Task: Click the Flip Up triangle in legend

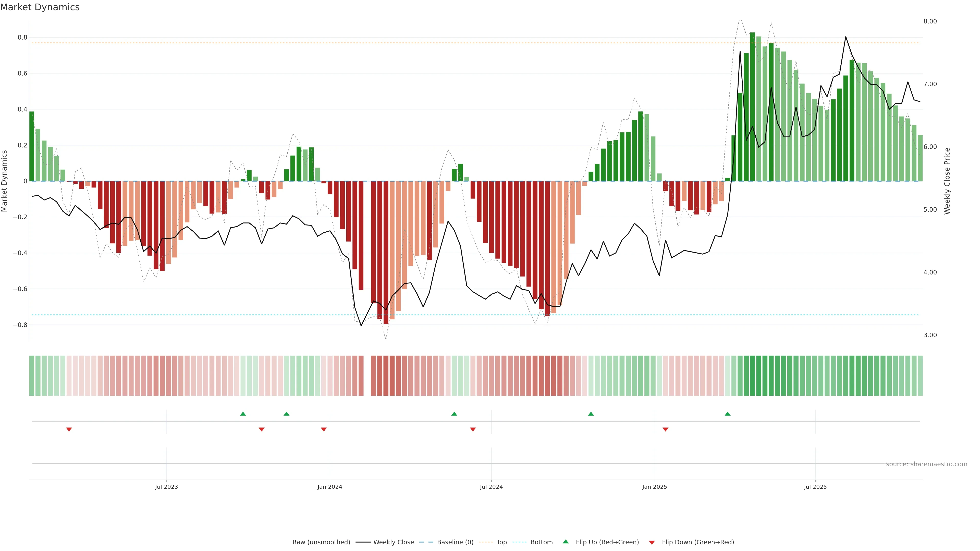Action: 566,542
